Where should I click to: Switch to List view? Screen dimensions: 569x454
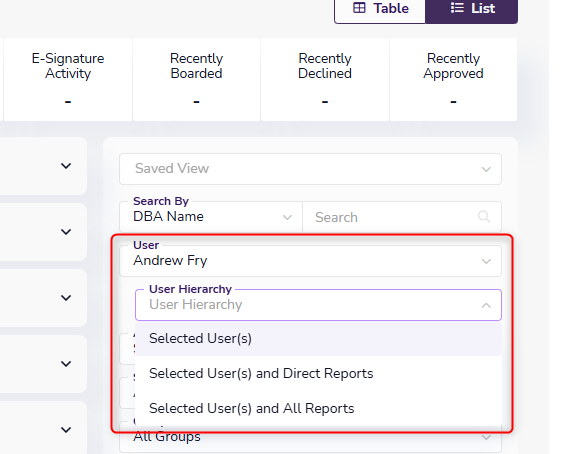[x=471, y=10]
